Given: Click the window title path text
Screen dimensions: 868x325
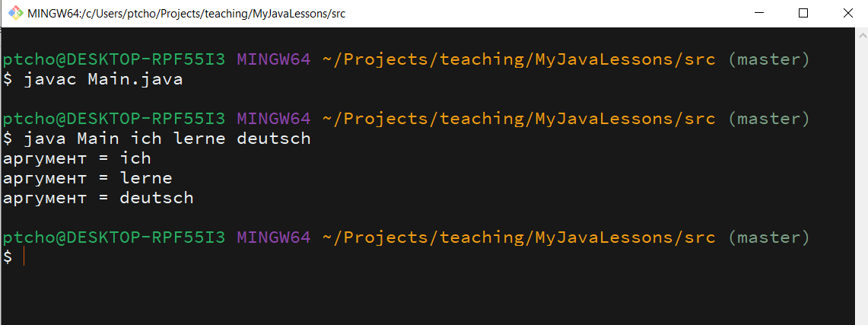Looking at the screenshot, I should pos(186,14).
